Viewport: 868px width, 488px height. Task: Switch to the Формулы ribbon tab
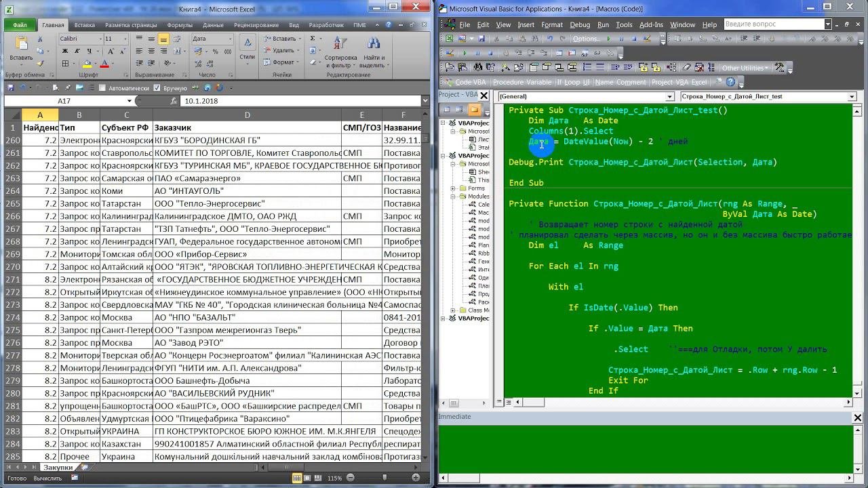coord(180,25)
